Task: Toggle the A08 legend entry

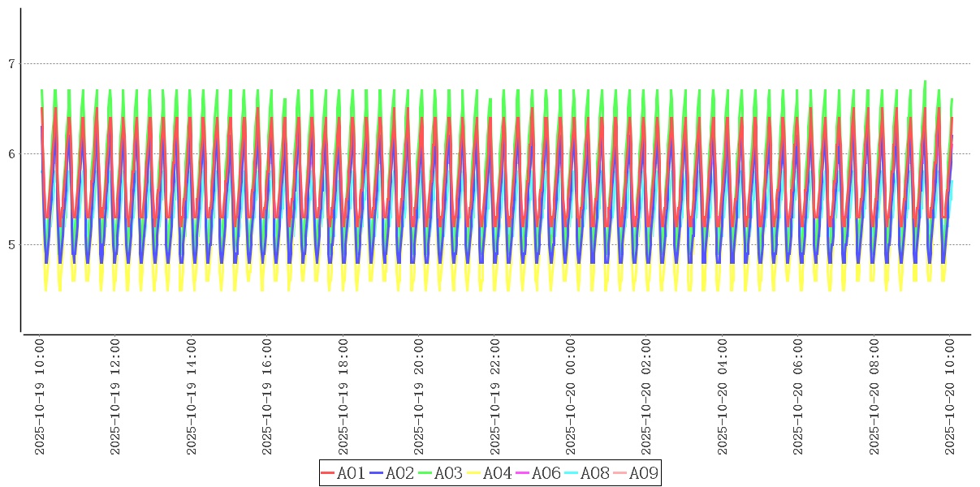Action: click(594, 473)
